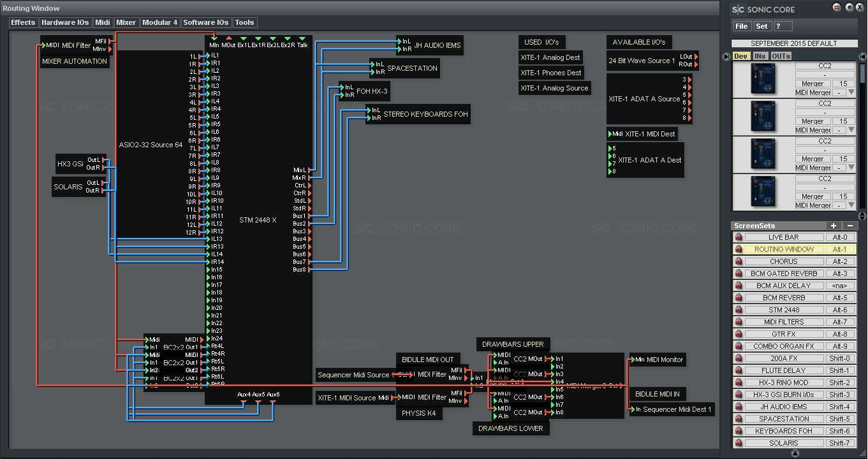Toggle the lock icon beside BCM AUX DELAY
Screen dimensions: 868x459
(x=739, y=286)
